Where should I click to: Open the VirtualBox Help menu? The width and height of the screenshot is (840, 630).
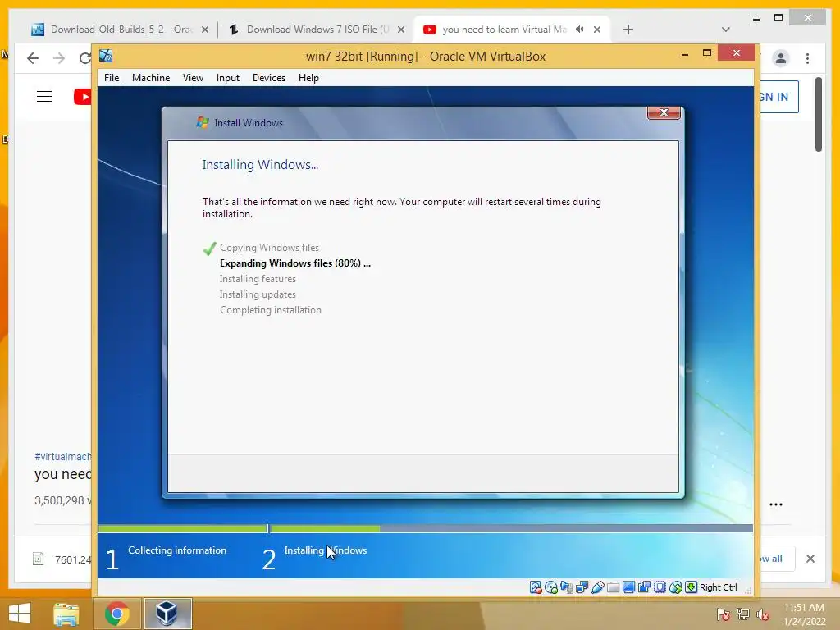pyautogui.click(x=308, y=78)
